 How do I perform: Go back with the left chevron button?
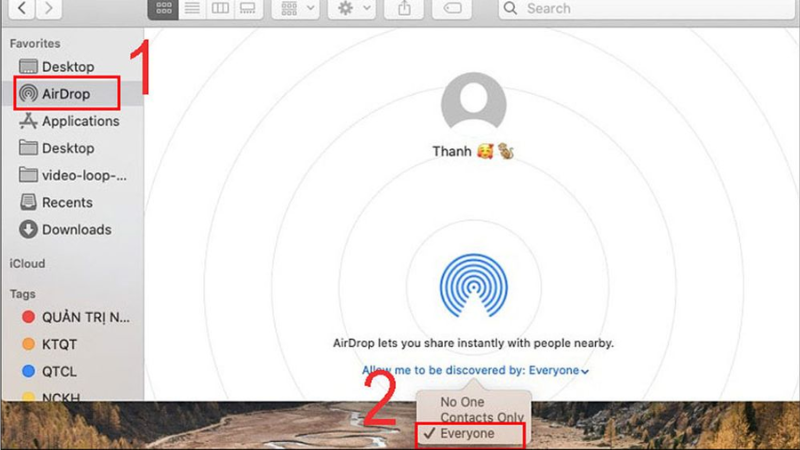coord(21,8)
